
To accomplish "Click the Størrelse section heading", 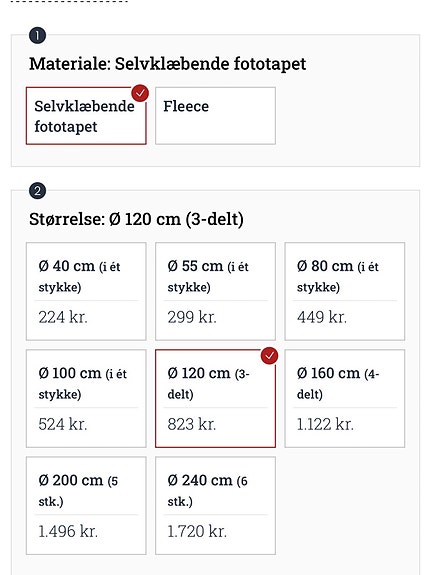I will [x=136, y=219].
